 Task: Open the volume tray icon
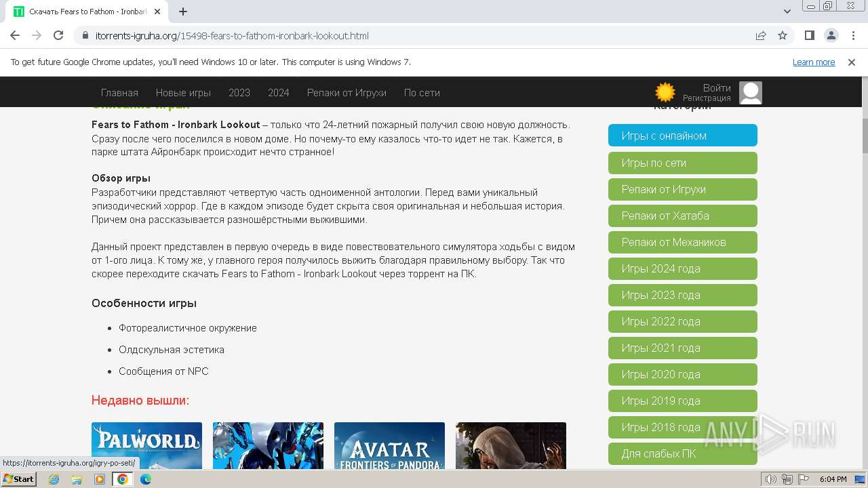pyautogui.click(x=770, y=479)
